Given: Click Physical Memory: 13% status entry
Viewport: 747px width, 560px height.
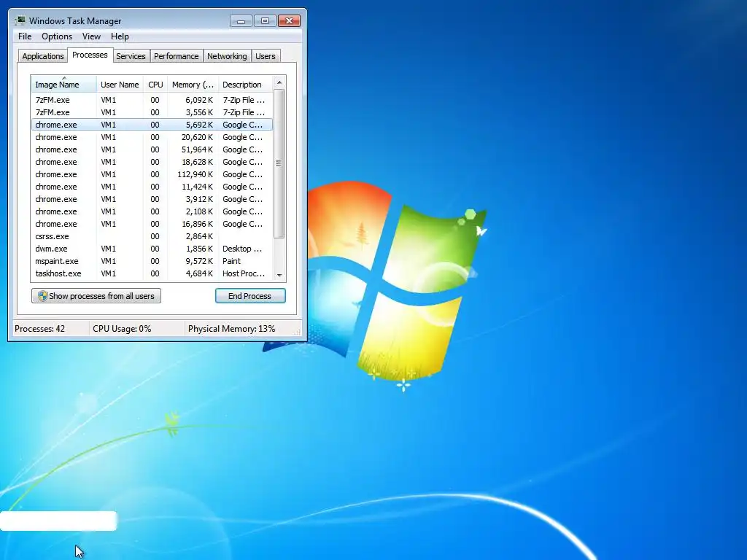Looking at the screenshot, I should click(231, 329).
